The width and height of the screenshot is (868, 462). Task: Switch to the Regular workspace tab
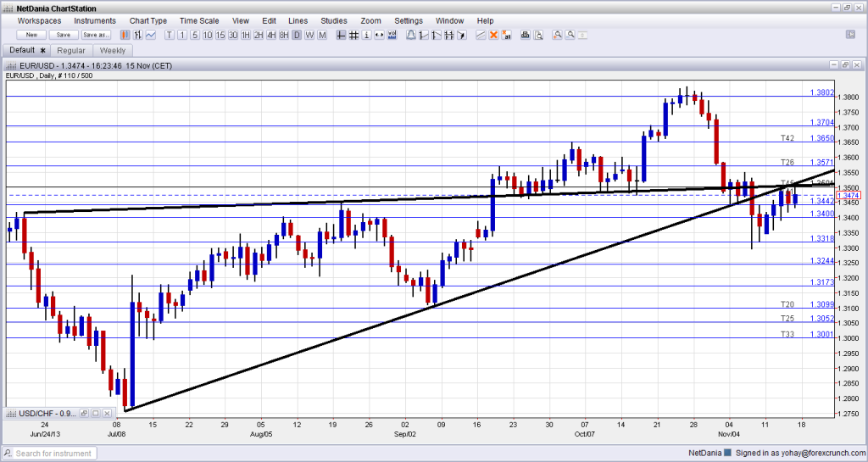coord(71,50)
